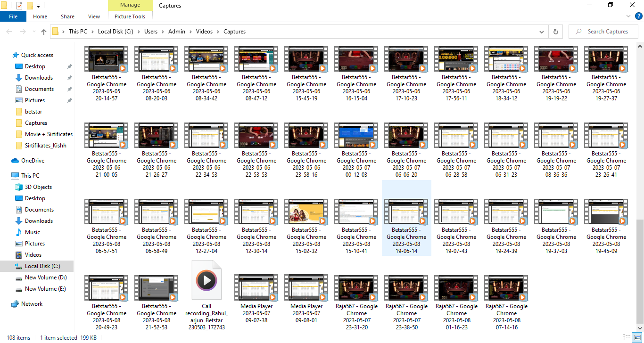This screenshot has width=644, height=343.
Task: Click the Properties icon in Quick Access Toolbar
Action: (x=19, y=6)
